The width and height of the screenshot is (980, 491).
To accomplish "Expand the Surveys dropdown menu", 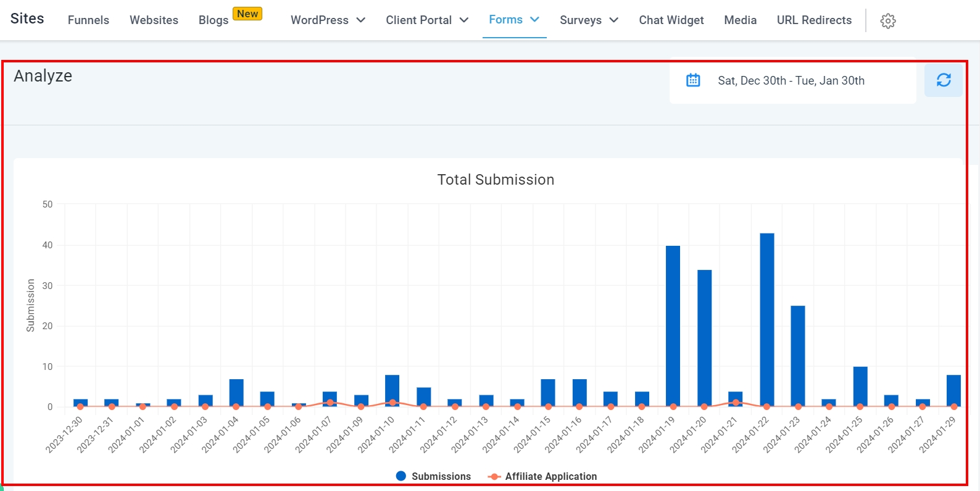I will tap(588, 20).
